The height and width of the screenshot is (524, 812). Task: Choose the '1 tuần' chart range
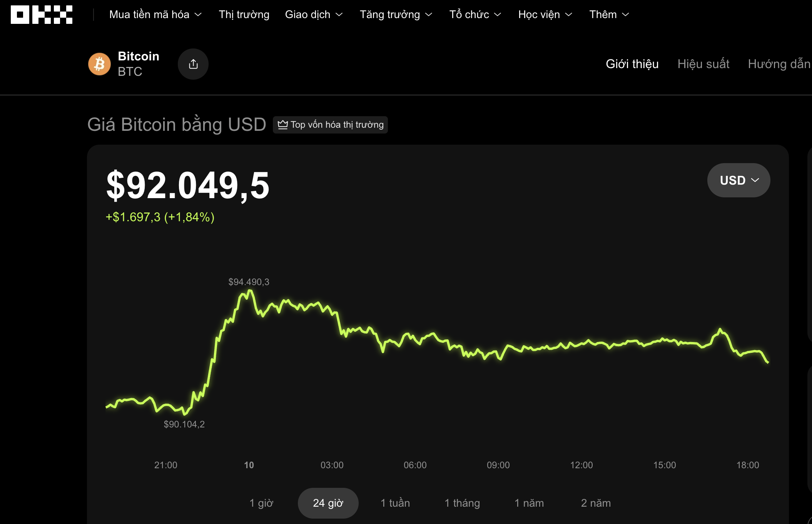click(395, 503)
